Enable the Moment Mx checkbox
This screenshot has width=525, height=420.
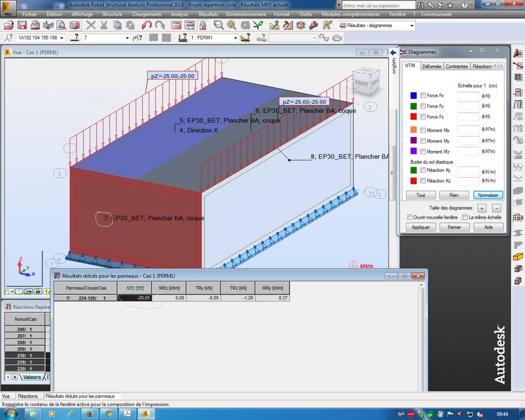tap(423, 130)
